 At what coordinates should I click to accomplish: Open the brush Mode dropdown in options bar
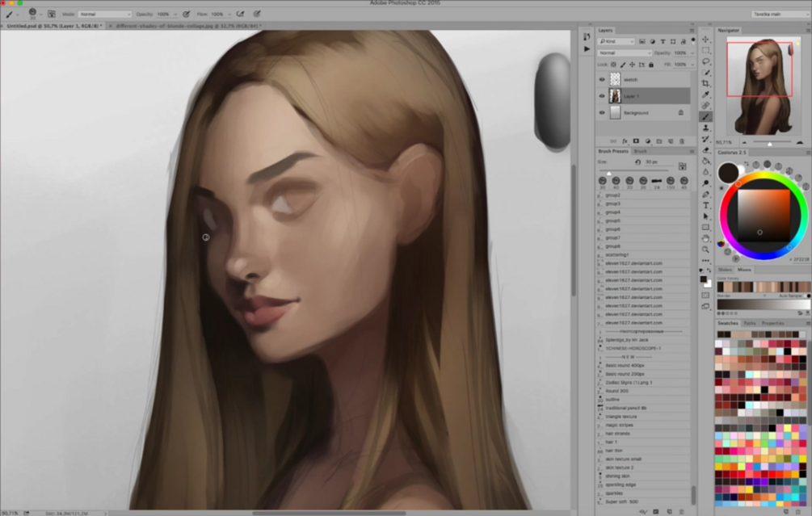tap(105, 14)
